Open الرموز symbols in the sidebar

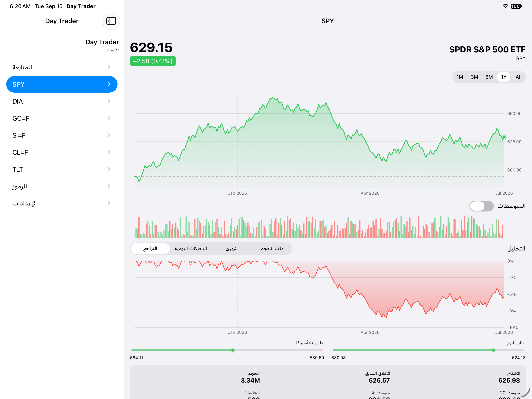tap(62, 186)
